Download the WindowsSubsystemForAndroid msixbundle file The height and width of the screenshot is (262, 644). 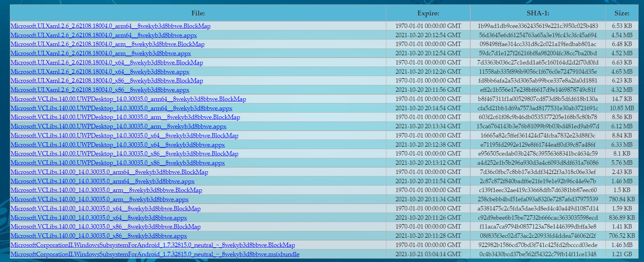coord(155,254)
